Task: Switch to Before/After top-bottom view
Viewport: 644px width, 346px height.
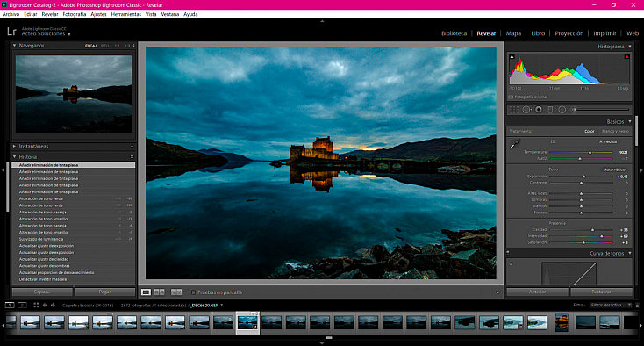Action: [x=176, y=292]
